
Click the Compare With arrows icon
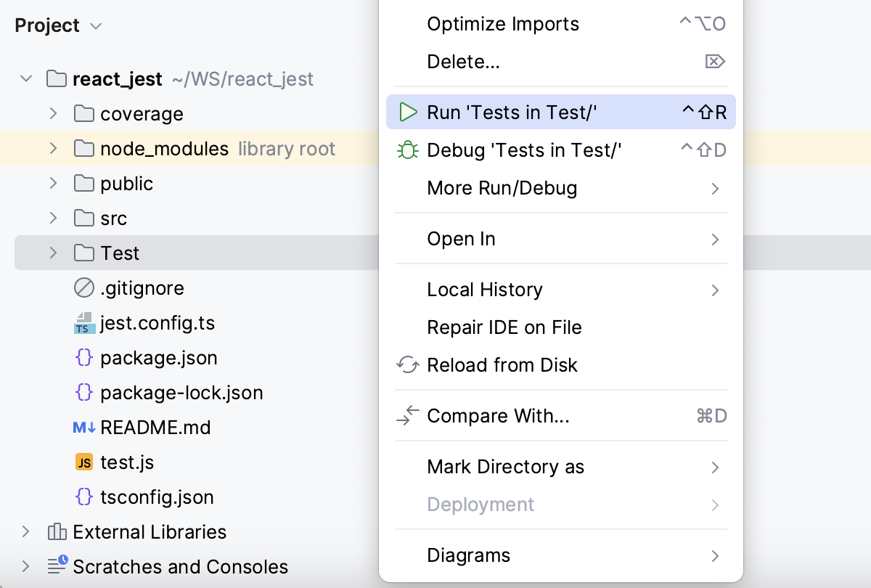(409, 417)
